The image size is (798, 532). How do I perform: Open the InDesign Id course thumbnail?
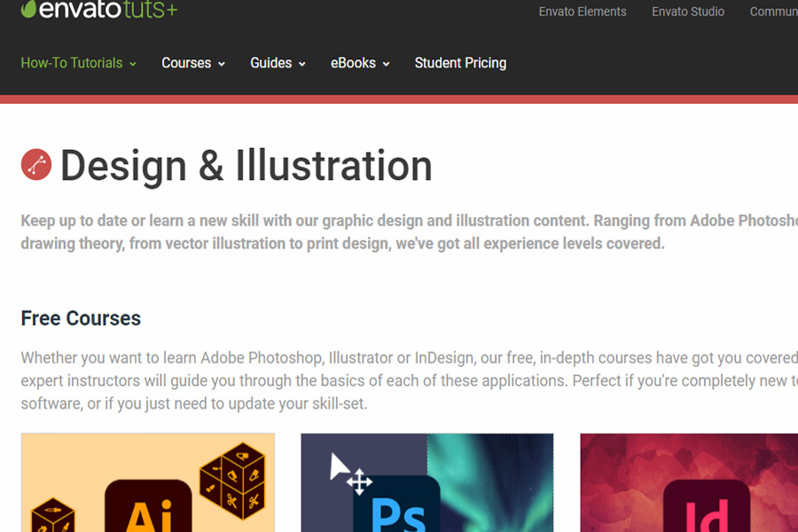tap(689, 482)
